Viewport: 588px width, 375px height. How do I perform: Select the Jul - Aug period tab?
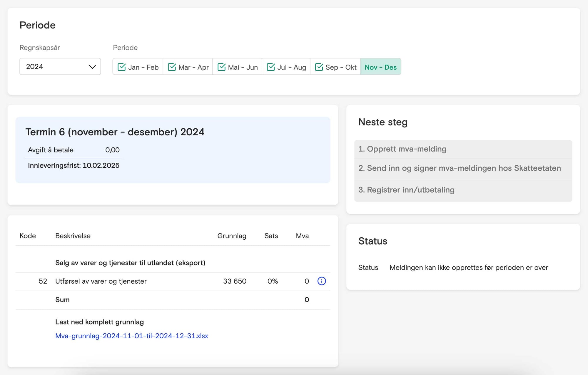(286, 67)
